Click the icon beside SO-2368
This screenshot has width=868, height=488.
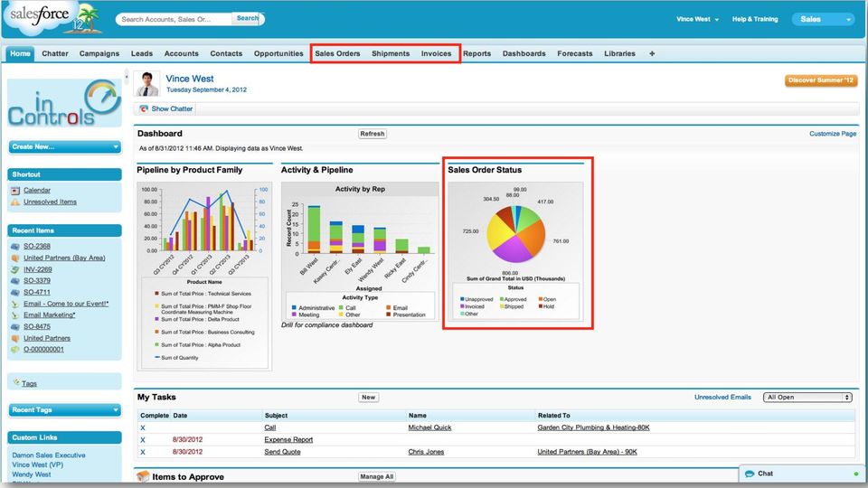[15, 246]
